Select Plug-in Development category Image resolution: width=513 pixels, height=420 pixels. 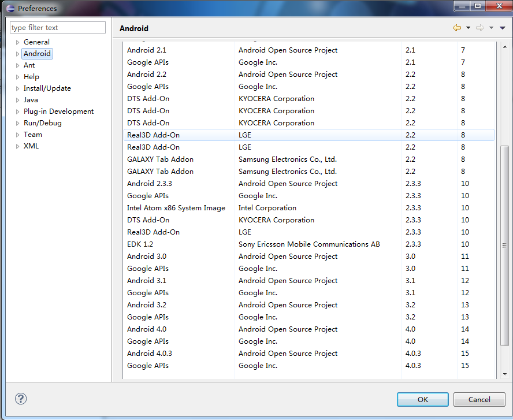pos(58,111)
